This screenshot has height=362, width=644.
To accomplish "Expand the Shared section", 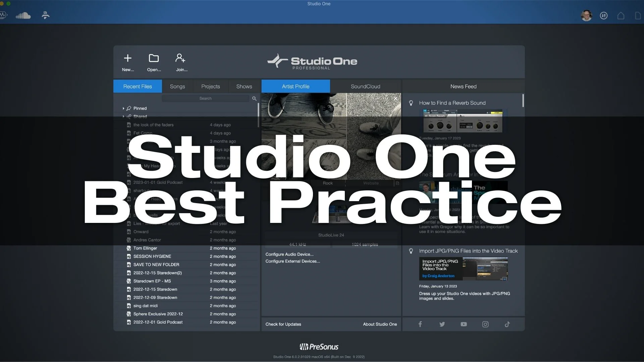I will pyautogui.click(x=123, y=116).
